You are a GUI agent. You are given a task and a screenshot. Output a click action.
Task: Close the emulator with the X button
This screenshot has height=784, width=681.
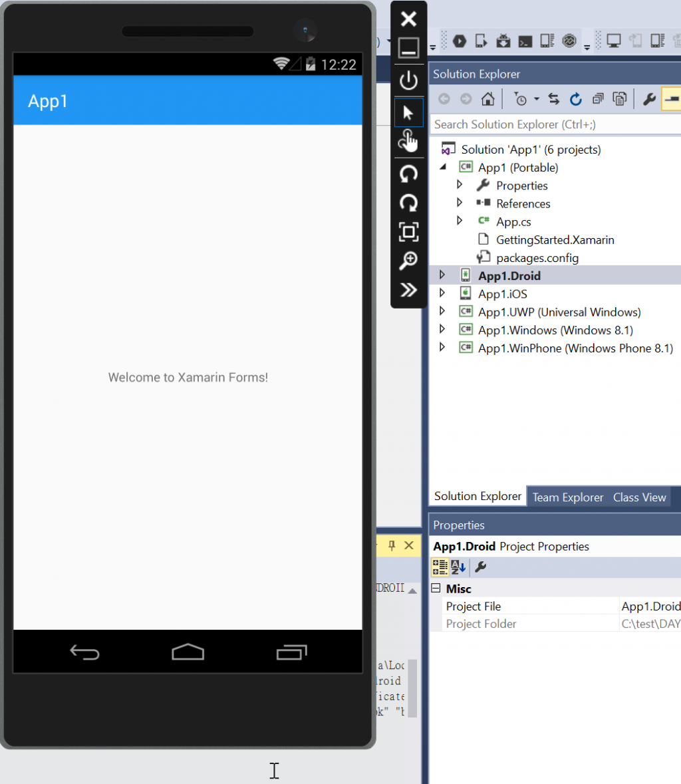[408, 19]
